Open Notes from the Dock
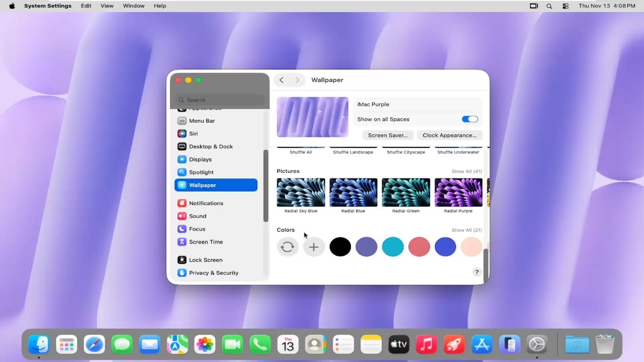Image resolution: width=644 pixels, height=362 pixels. (371, 344)
